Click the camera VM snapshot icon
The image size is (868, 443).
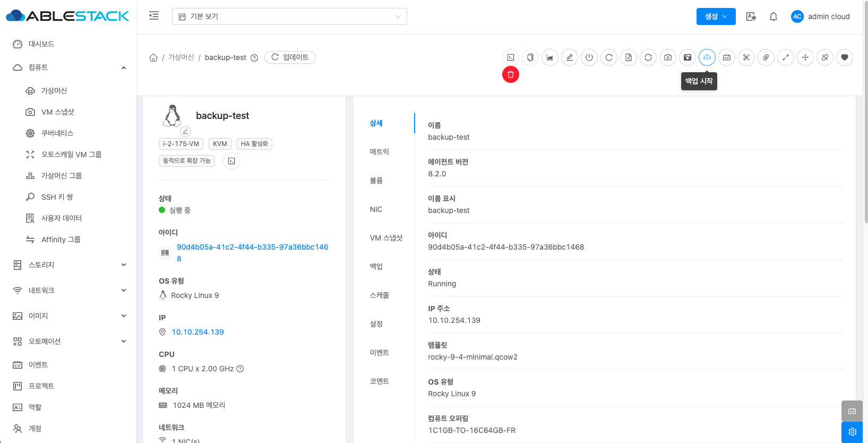667,57
